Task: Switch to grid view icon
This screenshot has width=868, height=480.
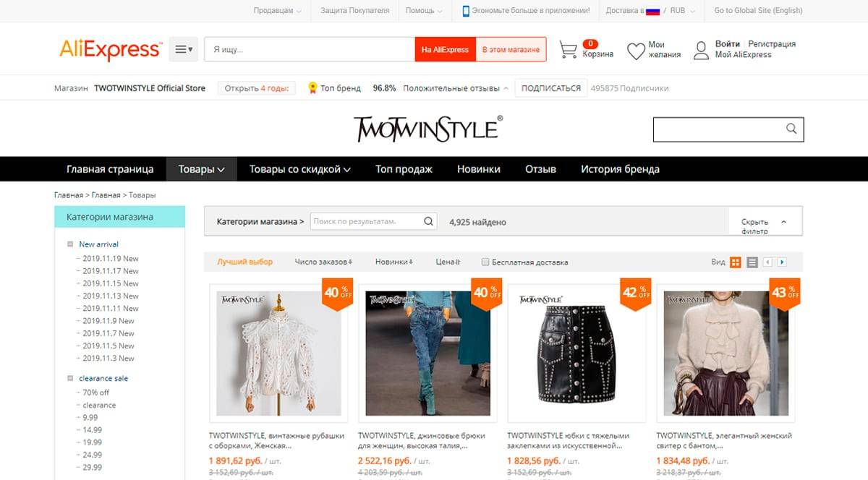Action: (x=735, y=262)
